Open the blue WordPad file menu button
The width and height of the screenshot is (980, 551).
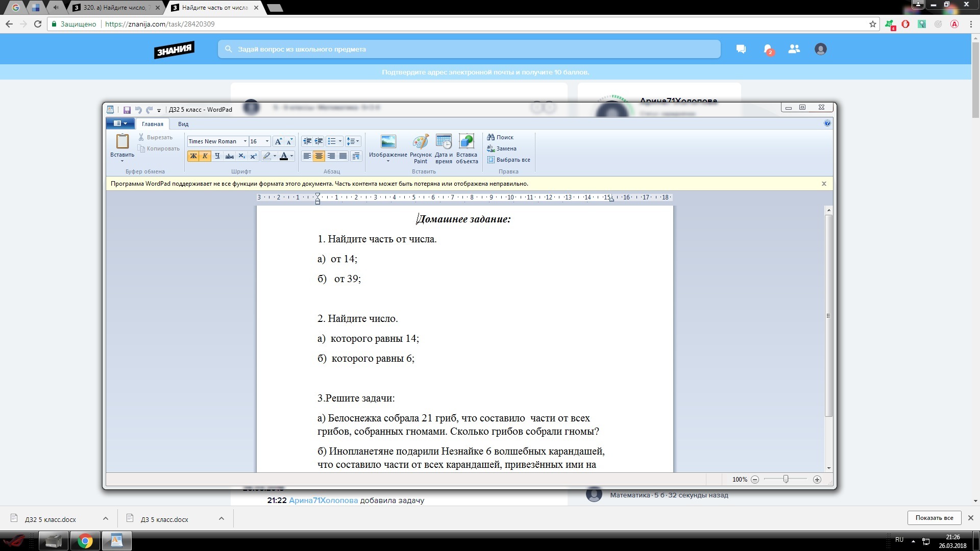[x=120, y=123]
